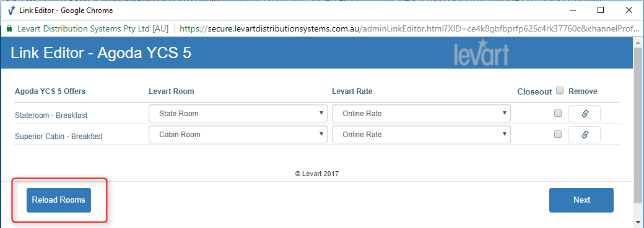Screen dimensions: 644x228
Task: Click the vertical scrollbar thumb
Action: [x=639, y=125]
